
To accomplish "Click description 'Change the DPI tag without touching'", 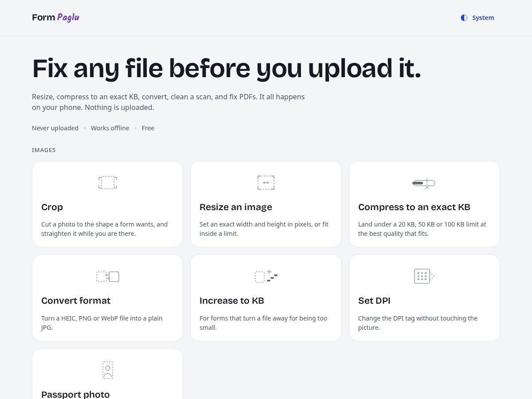I will [418, 323].
